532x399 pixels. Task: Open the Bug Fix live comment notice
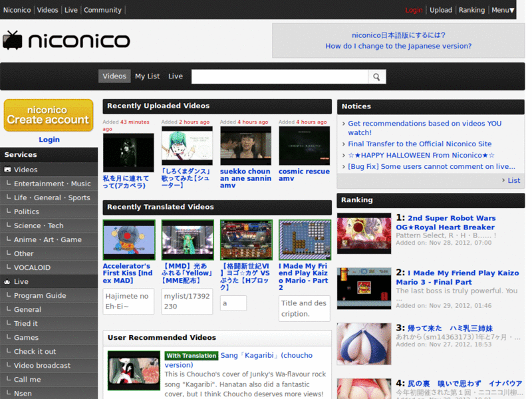(431, 166)
